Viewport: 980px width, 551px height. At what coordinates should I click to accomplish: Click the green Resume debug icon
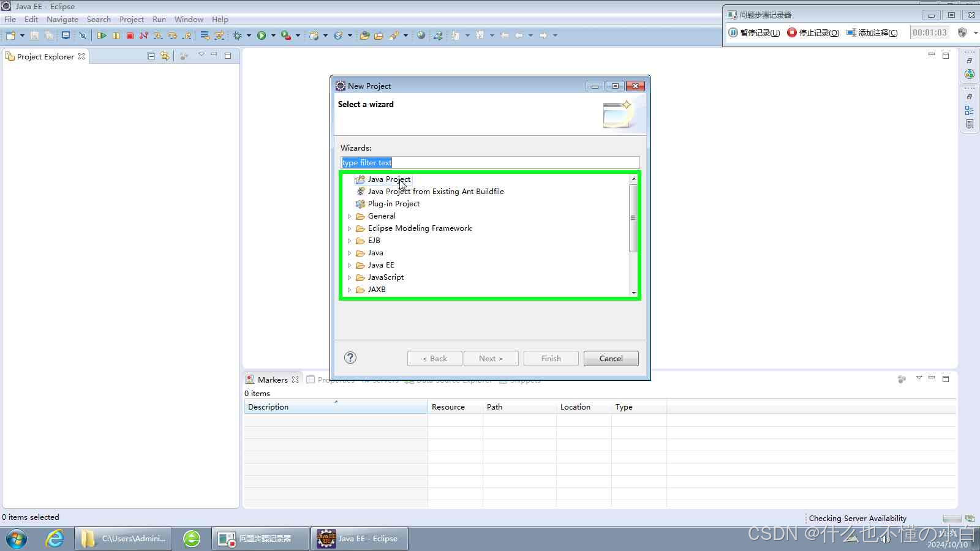pos(102,36)
